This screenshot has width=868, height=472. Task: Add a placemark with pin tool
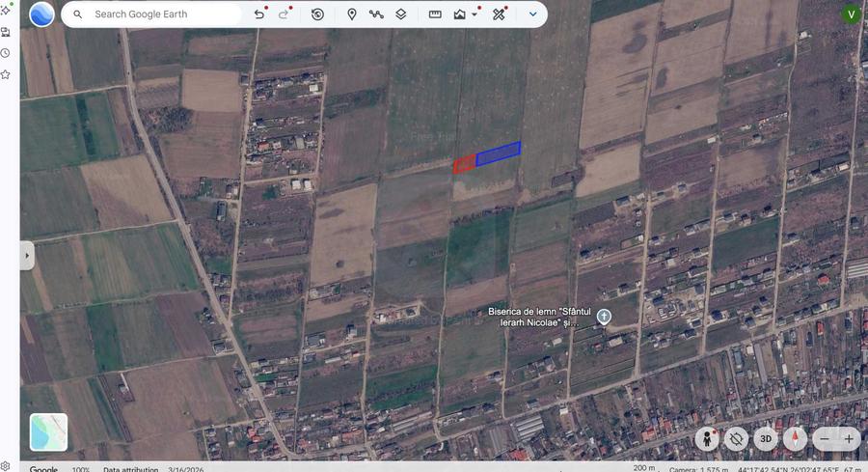[351, 14]
